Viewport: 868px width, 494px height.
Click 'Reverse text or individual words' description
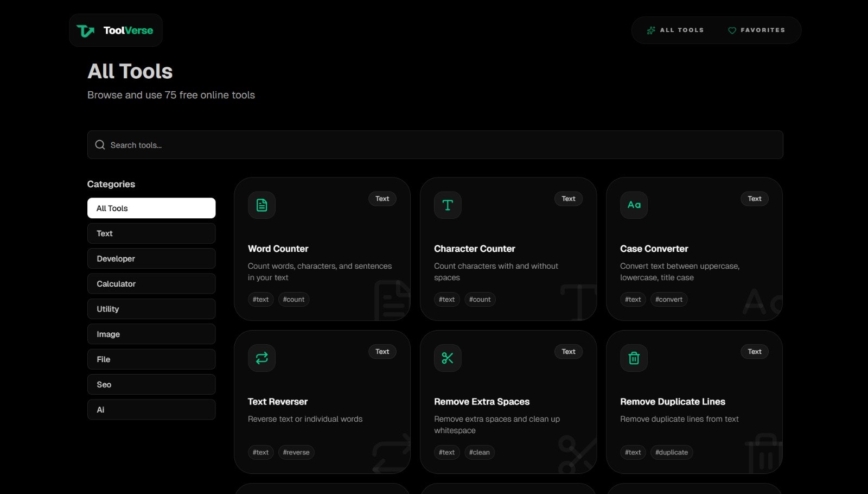[x=305, y=419]
